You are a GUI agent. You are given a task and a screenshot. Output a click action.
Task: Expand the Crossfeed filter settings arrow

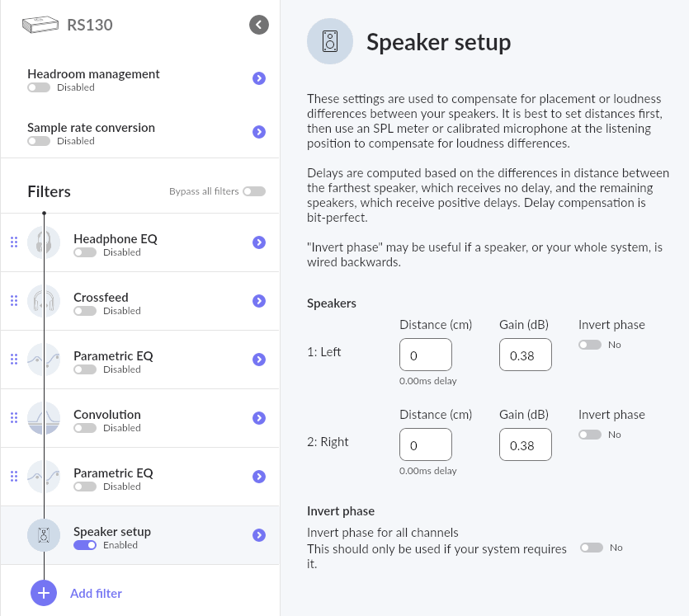259,301
